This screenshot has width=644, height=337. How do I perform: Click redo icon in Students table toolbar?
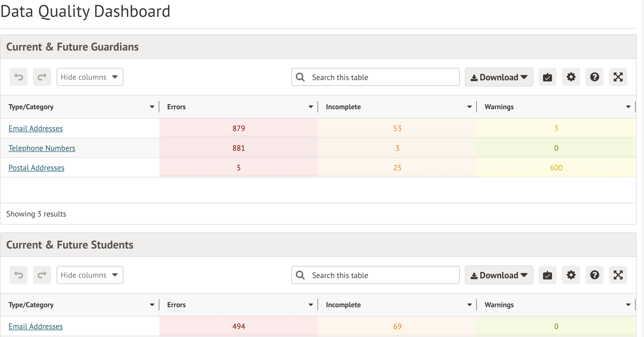click(42, 275)
